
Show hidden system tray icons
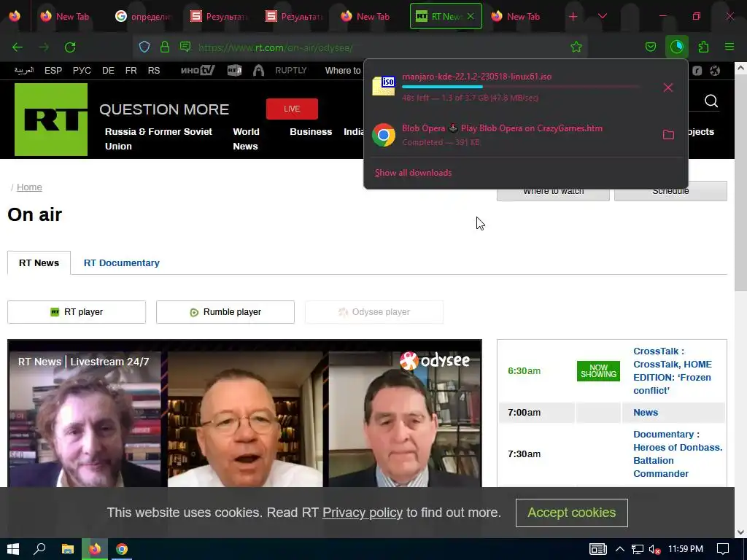pos(620,549)
